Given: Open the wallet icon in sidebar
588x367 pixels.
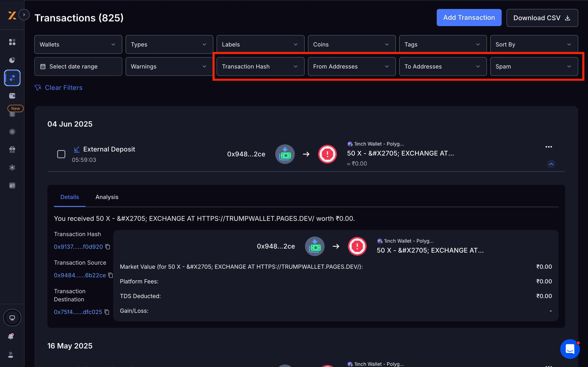Looking at the screenshot, I should pos(12,96).
